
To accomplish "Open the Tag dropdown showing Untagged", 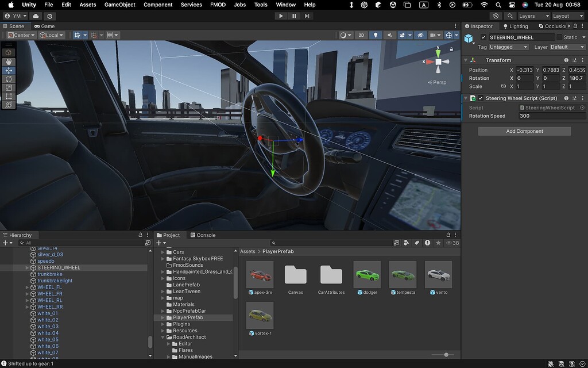I will point(508,47).
